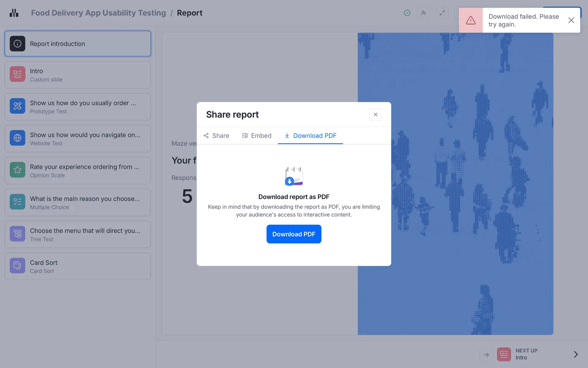
Task: Open the Report introduction slide
Action: 78,44
